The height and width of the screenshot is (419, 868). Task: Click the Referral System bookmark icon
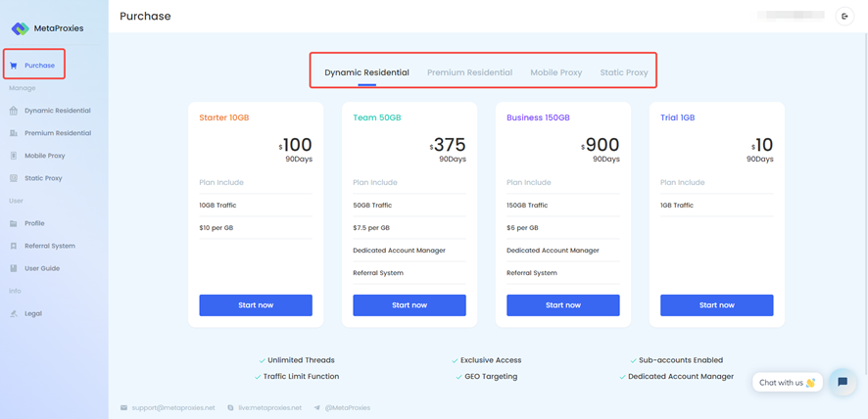coord(14,246)
